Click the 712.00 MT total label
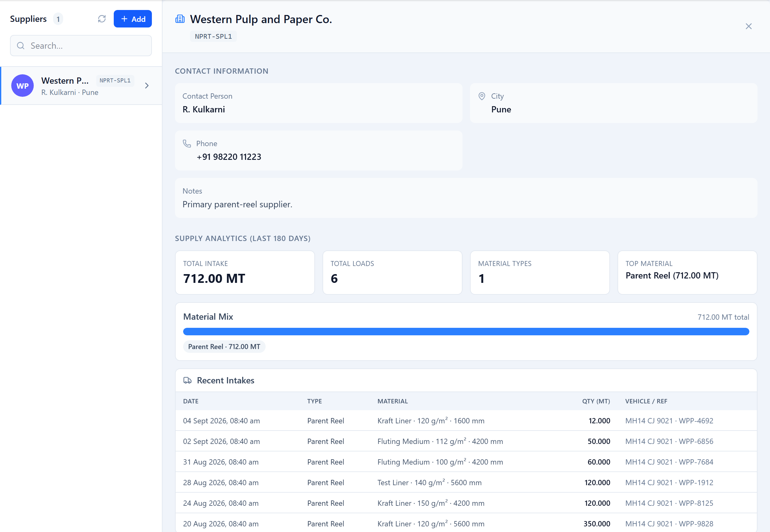Viewport: 770px width, 532px height. (723, 317)
